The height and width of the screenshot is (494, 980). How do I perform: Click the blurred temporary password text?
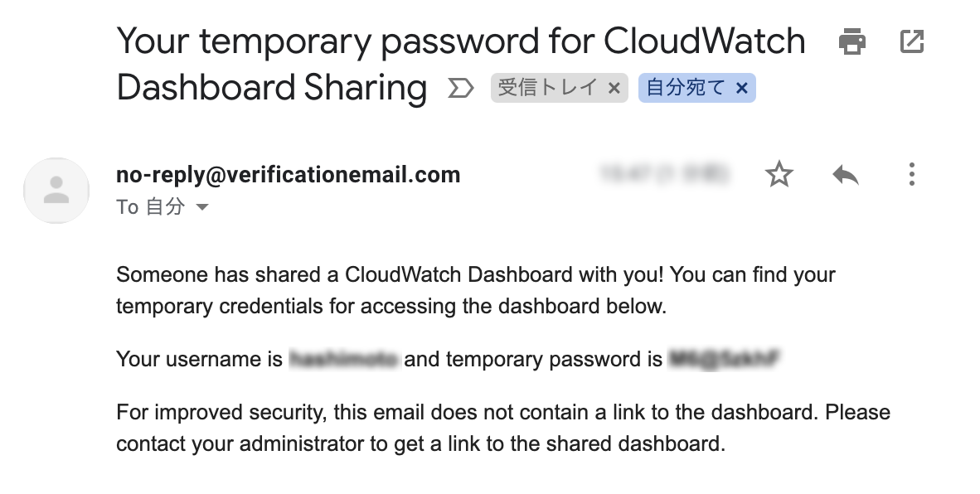(x=725, y=360)
